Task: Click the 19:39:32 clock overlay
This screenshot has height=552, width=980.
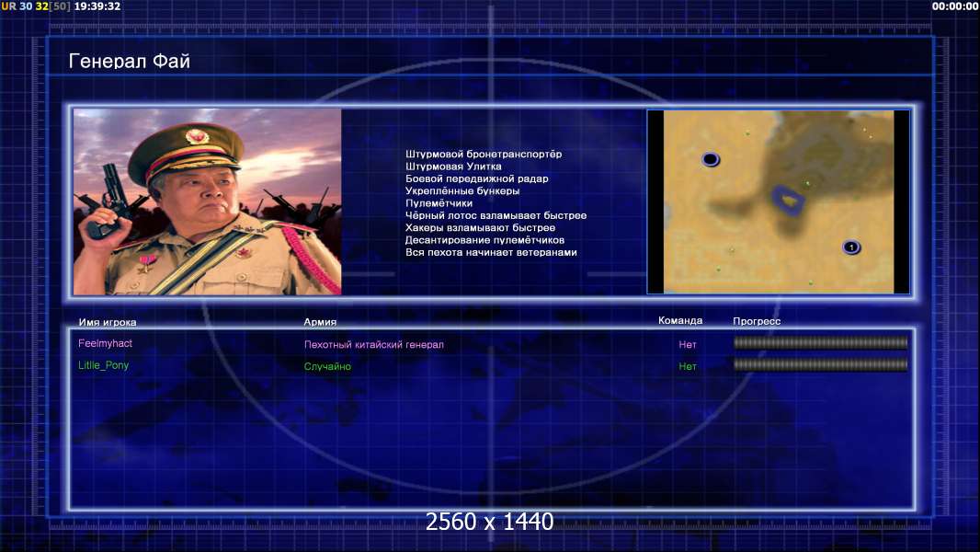Action: click(x=97, y=6)
